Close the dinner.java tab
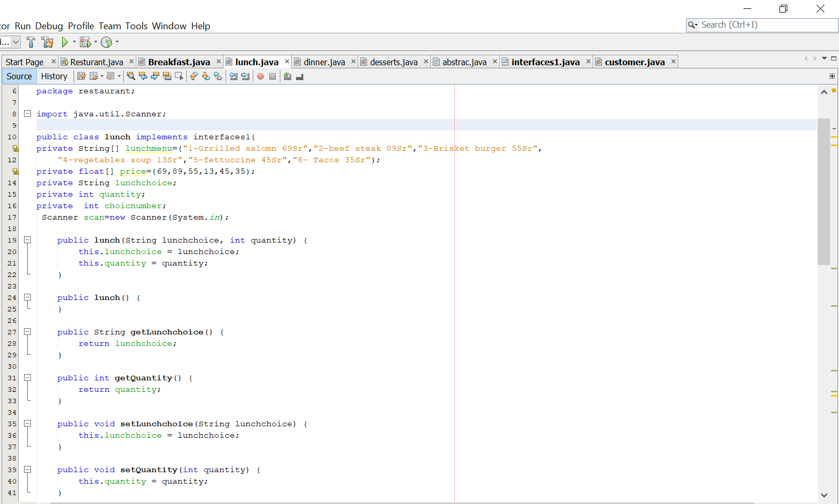 (x=353, y=62)
